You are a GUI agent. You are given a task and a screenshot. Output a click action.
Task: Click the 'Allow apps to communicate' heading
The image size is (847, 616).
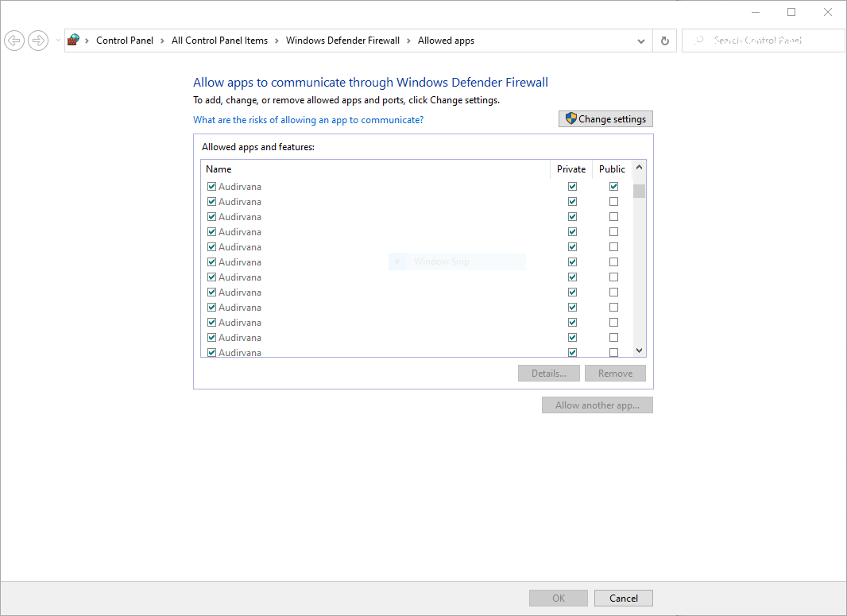(370, 83)
